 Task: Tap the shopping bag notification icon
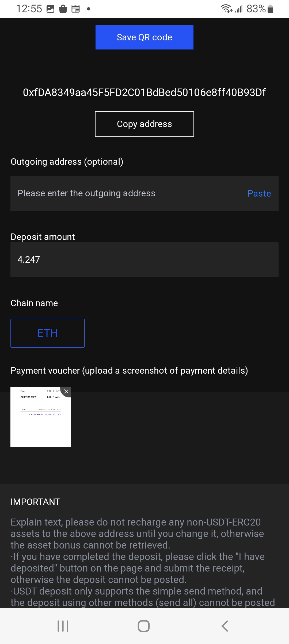point(63,9)
